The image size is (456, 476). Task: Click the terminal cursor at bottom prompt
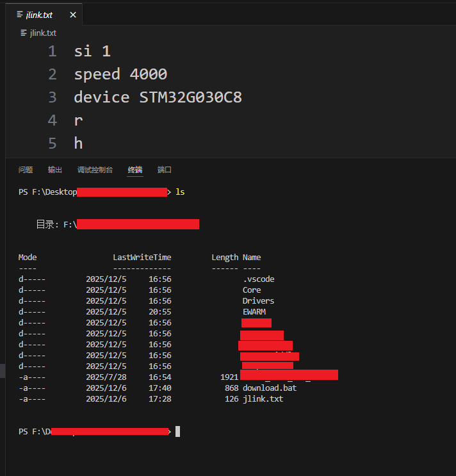[x=178, y=431]
